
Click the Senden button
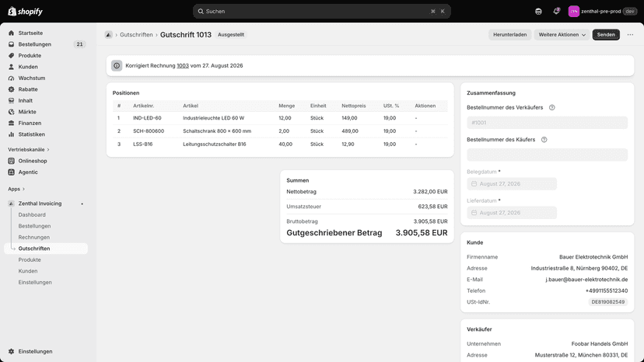pyautogui.click(x=606, y=35)
